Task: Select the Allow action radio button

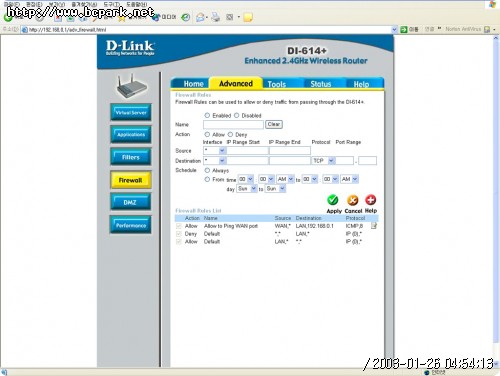Action: click(x=207, y=134)
